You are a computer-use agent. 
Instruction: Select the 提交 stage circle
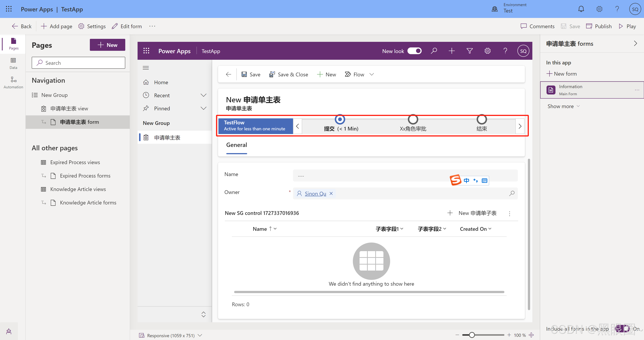pyautogui.click(x=340, y=119)
